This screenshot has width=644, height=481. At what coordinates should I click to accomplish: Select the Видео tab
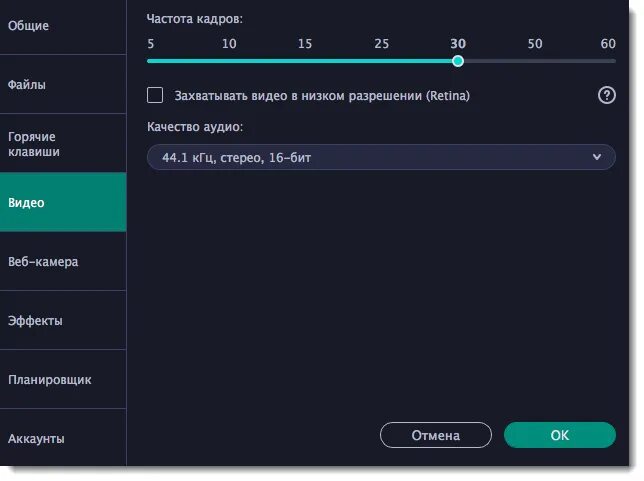63,202
